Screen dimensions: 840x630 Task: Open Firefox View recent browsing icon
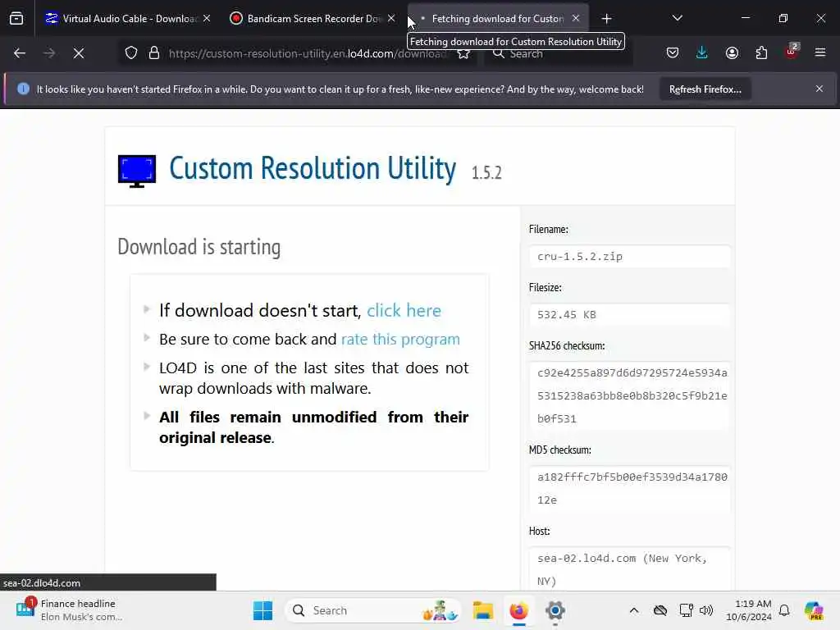(16, 19)
